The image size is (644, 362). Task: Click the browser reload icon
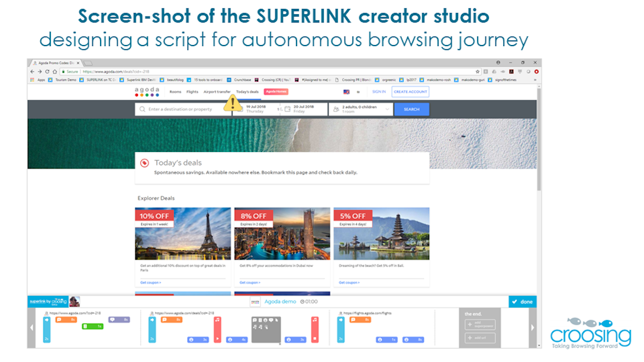(47, 72)
